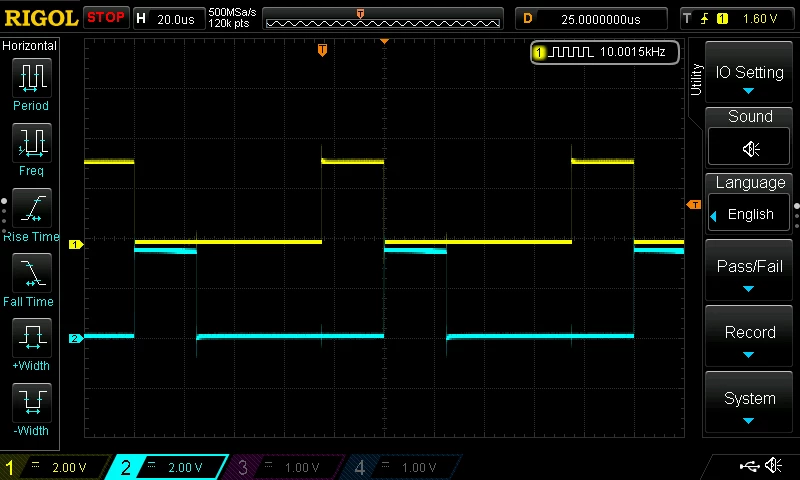Toggle channel 2 at 2.00 V
The width and height of the screenshot is (800, 480).
pos(168,467)
